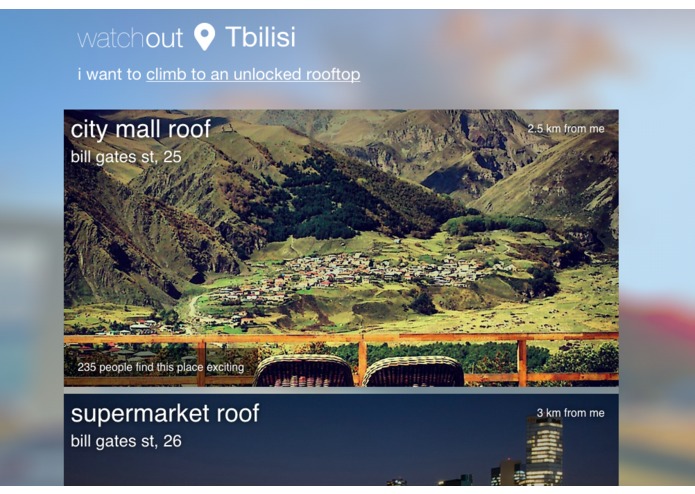Screen dimensions: 695x494
Task: Open the 'city mall roof' title
Action: pyautogui.click(x=141, y=129)
